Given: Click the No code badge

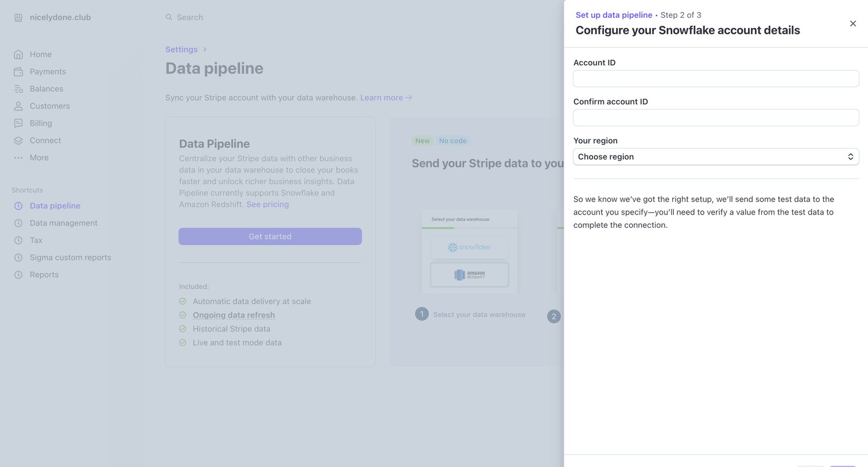Looking at the screenshot, I should 452,141.
